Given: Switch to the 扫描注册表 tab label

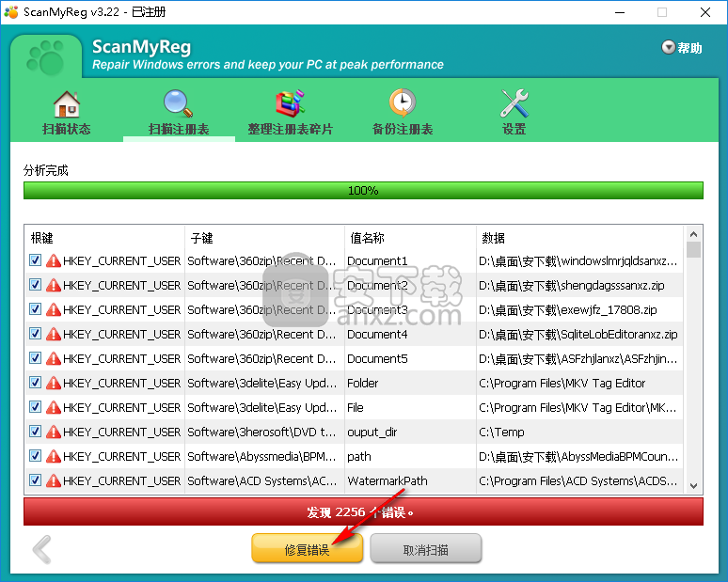Looking at the screenshot, I should tap(179, 129).
